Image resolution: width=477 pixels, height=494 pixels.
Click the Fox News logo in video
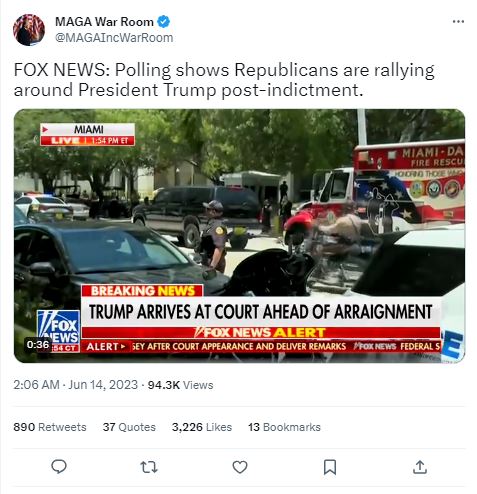pos(58,327)
